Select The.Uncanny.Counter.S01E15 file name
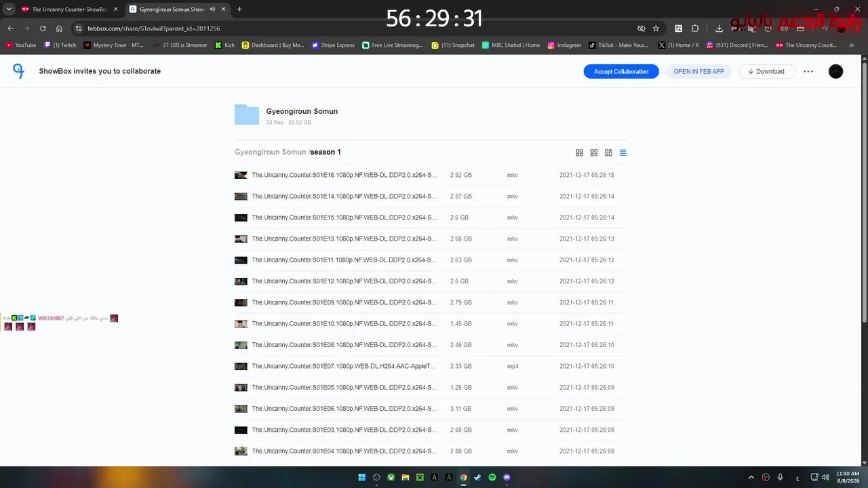Screen dimensions: 868x488 (344, 218)
